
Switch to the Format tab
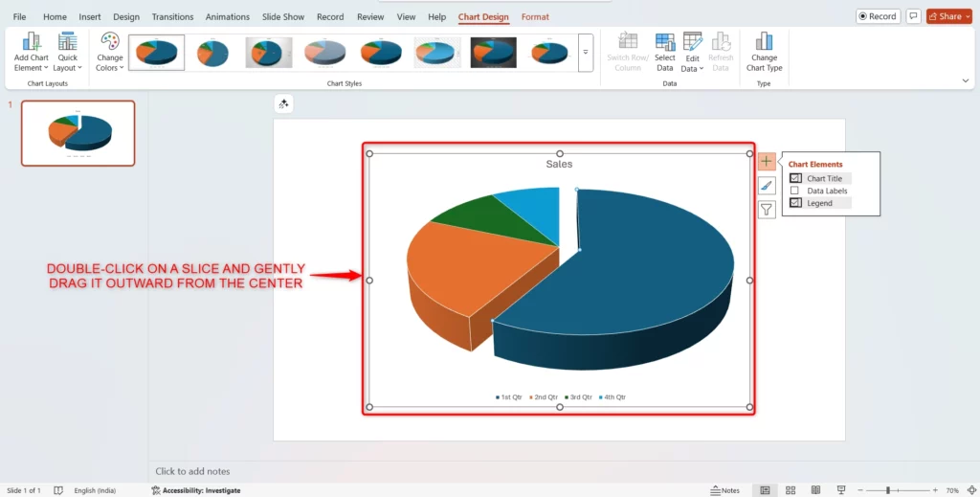[x=535, y=17]
